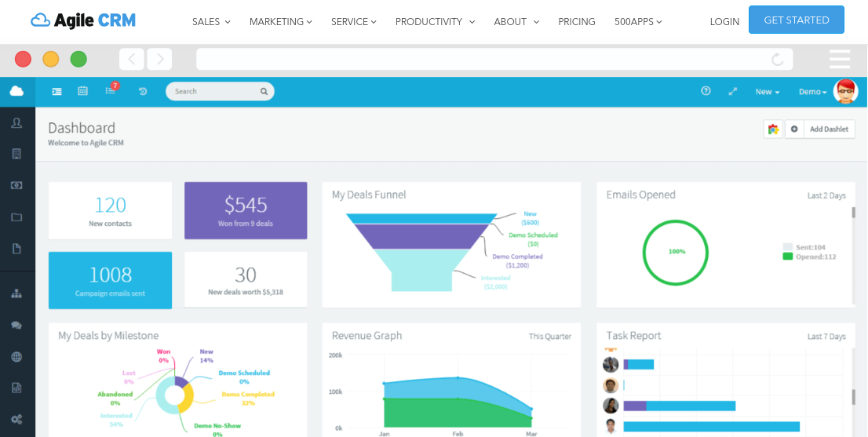
Task: Click the Interested 54% milestone label
Action: [x=116, y=420]
